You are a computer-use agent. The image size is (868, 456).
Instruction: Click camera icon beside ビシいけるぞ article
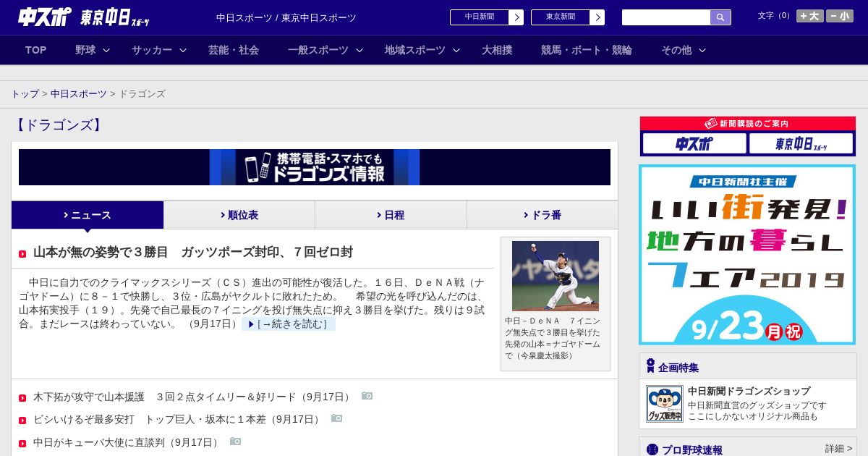(337, 418)
